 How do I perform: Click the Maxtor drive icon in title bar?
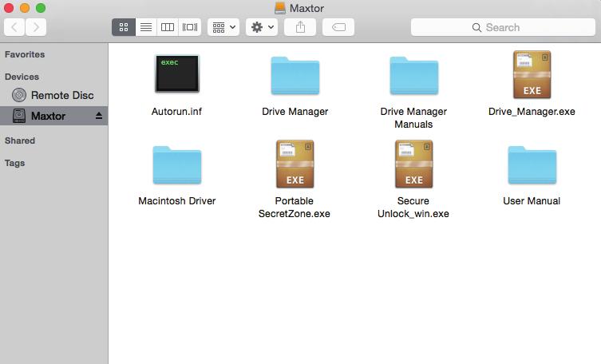click(280, 8)
